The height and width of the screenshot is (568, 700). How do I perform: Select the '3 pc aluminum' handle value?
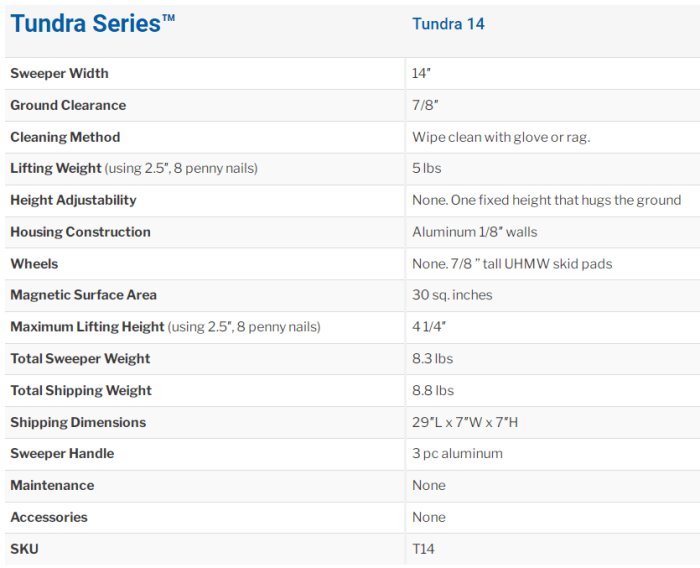coord(457,454)
